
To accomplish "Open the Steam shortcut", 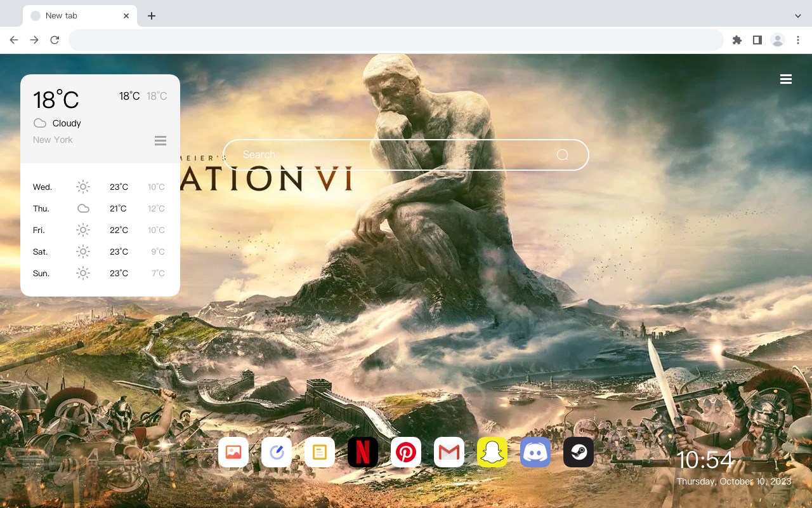I will tap(579, 452).
